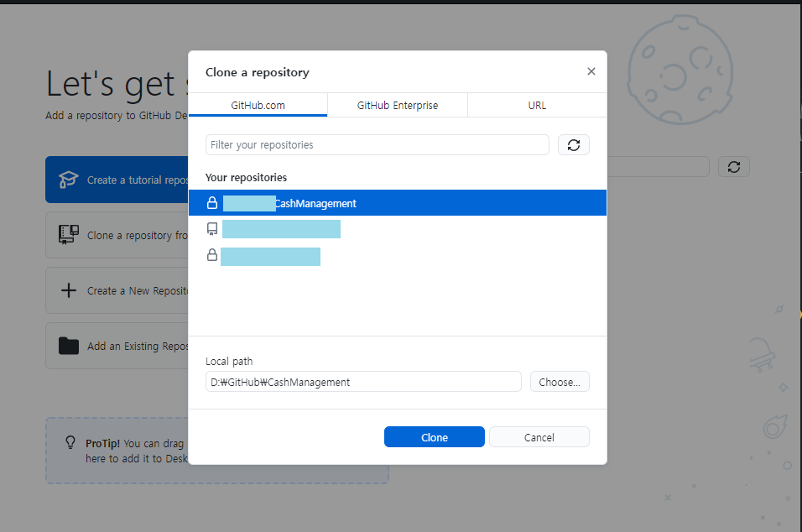Open the GitHub Enterprise tab
802x532 pixels.
point(398,105)
